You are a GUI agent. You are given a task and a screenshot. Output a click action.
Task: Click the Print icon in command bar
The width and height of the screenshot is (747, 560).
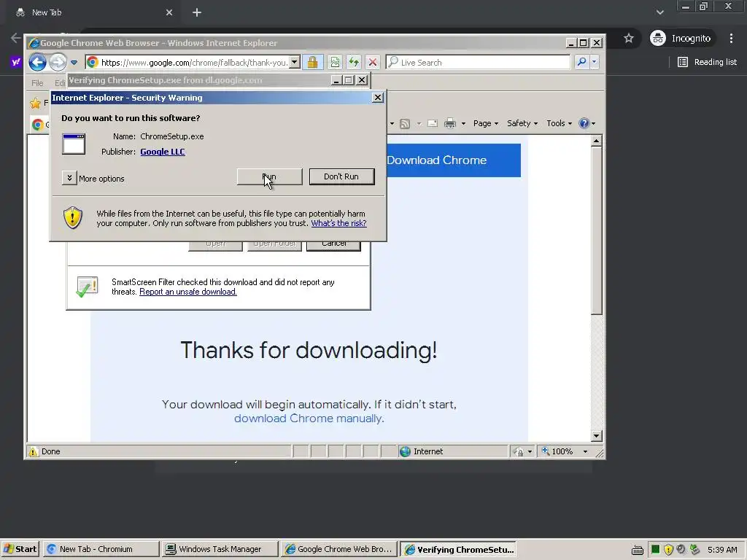point(450,124)
